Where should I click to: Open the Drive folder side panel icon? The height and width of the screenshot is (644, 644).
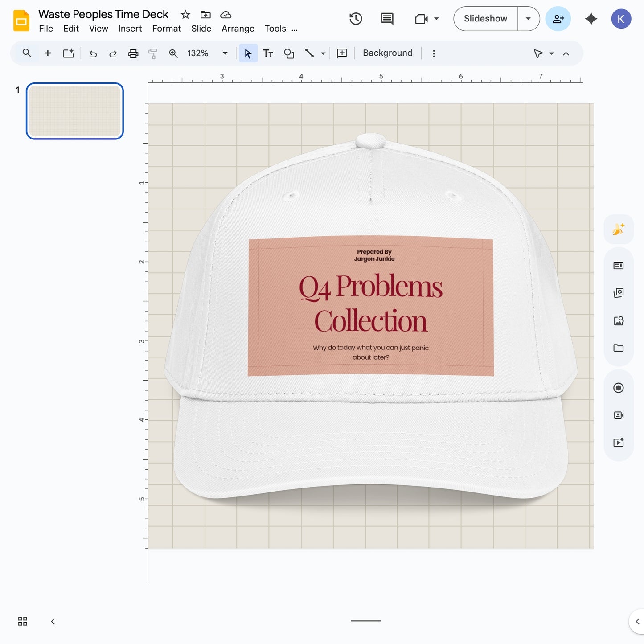pyautogui.click(x=619, y=348)
